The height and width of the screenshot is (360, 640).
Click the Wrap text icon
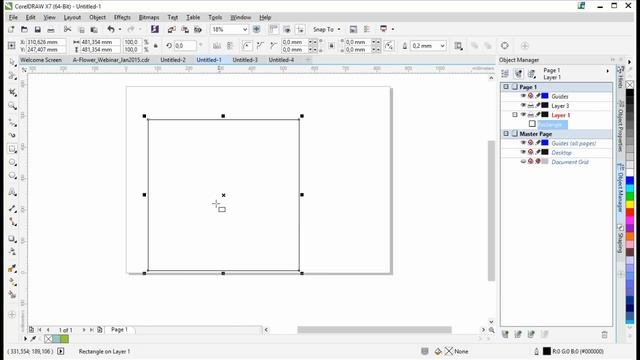(x=458, y=46)
